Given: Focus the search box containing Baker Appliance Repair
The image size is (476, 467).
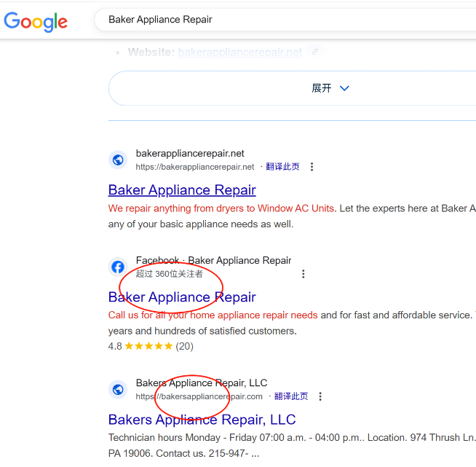Looking at the screenshot, I should click(x=285, y=20).
